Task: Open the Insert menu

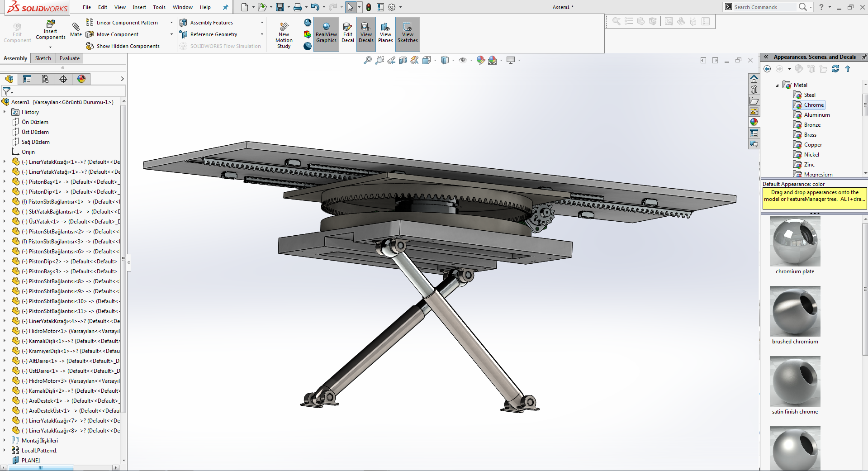Action: click(139, 7)
